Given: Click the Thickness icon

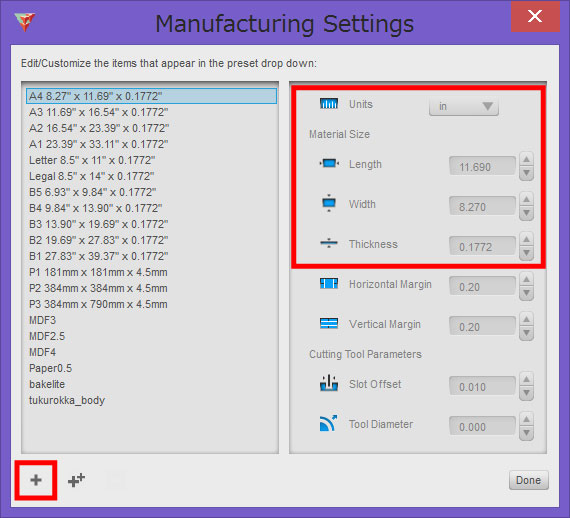Looking at the screenshot, I should coord(329,243).
